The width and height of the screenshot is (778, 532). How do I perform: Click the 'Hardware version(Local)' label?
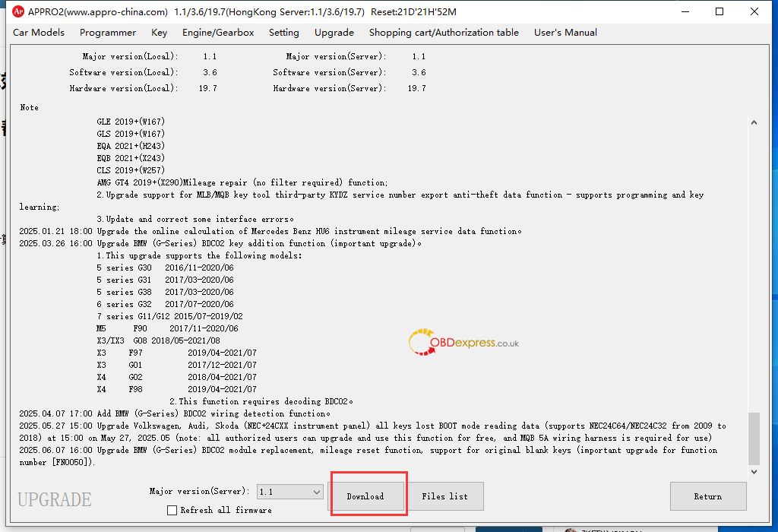[124, 88]
